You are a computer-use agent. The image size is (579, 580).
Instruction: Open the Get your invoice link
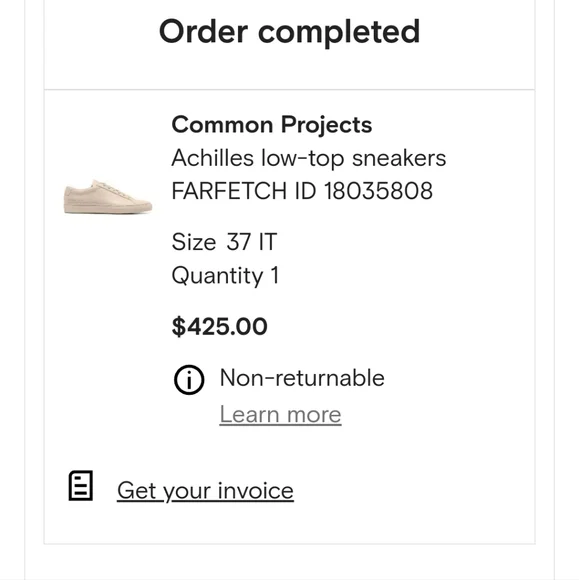(205, 491)
